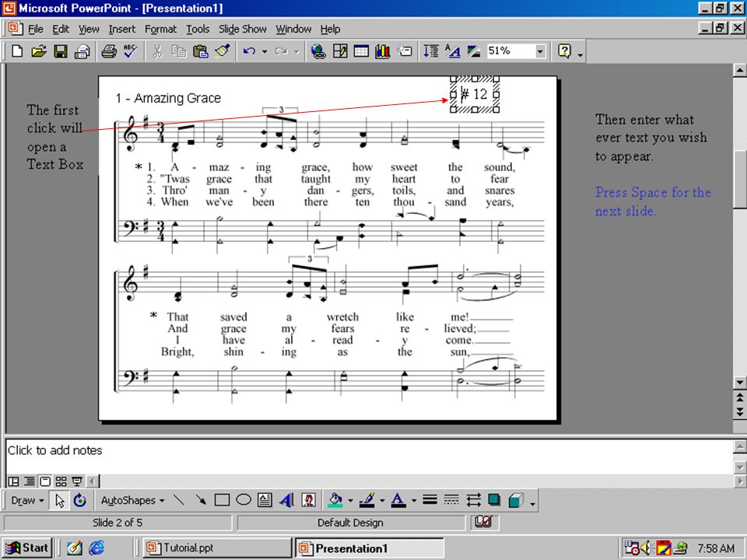Toggle the Expand All icon

pos(430,51)
